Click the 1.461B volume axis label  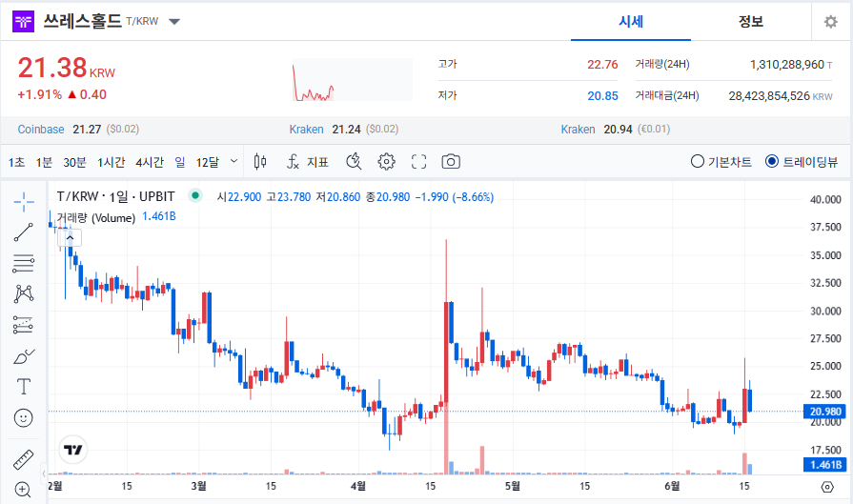(x=825, y=465)
